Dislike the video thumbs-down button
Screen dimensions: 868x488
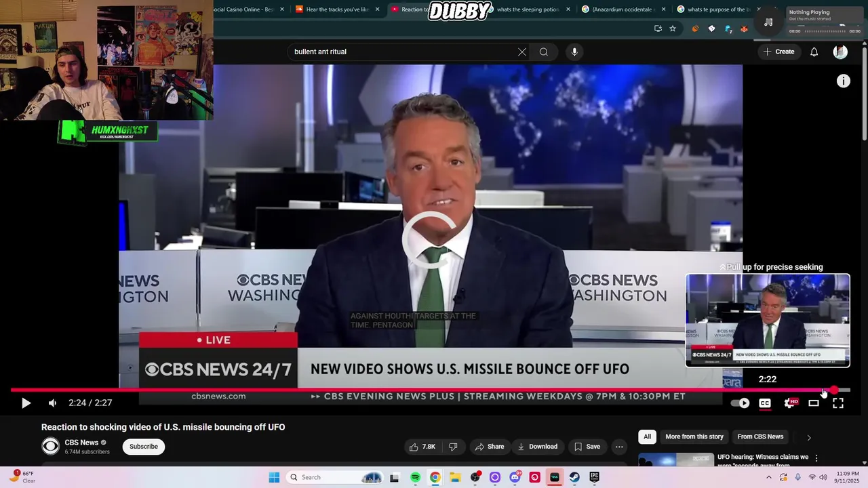click(x=453, y=447)
